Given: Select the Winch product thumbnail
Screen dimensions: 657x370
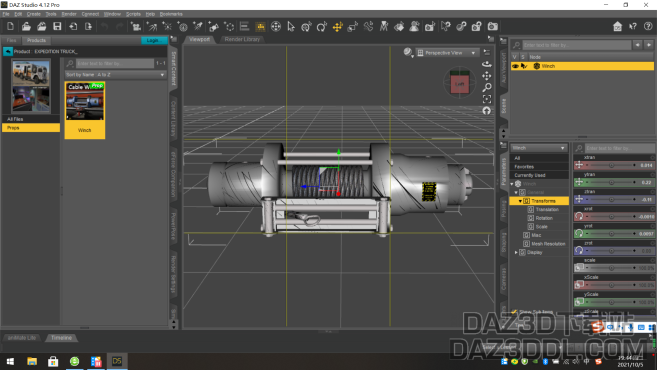Looking at the screenshot, I should coord(85,110).
